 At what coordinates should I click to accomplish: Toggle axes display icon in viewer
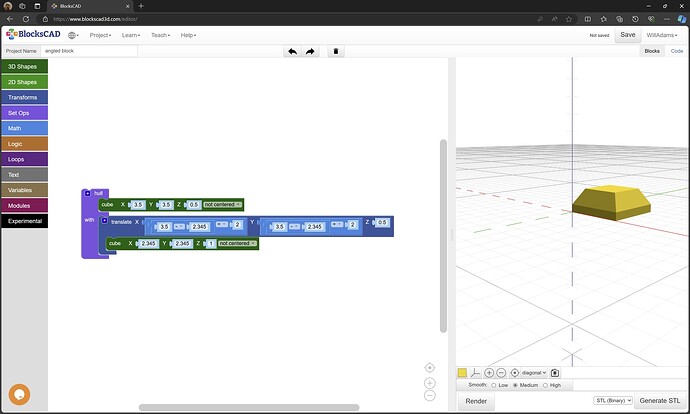click(475, 373)
